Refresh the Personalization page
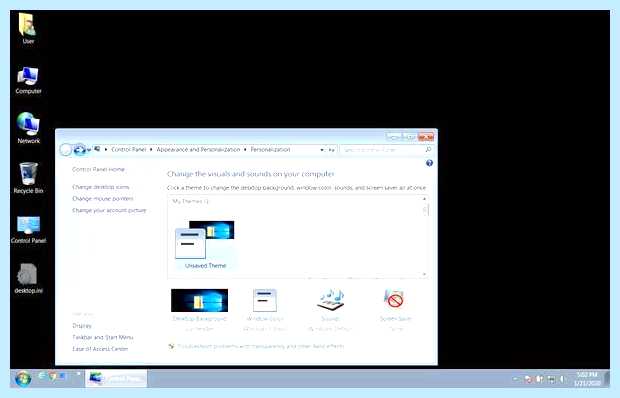Screen dimensions: 620x398 click(x=331, y=150)
